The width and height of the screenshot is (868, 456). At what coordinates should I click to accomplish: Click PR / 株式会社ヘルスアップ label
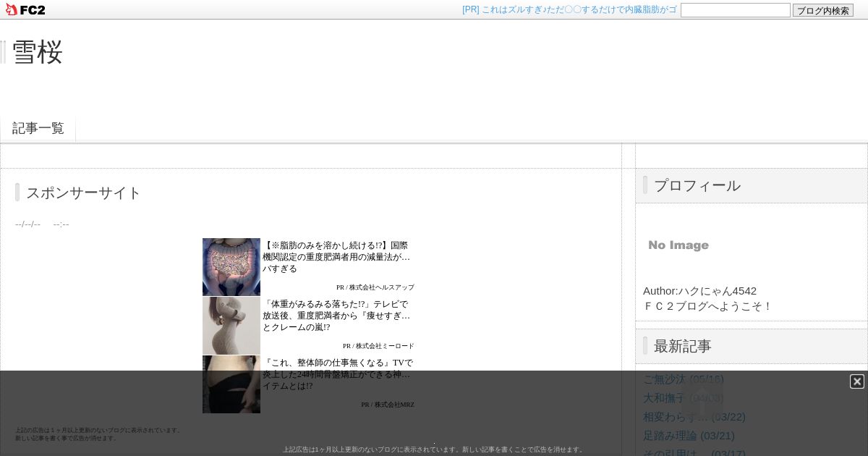(375, 287)
